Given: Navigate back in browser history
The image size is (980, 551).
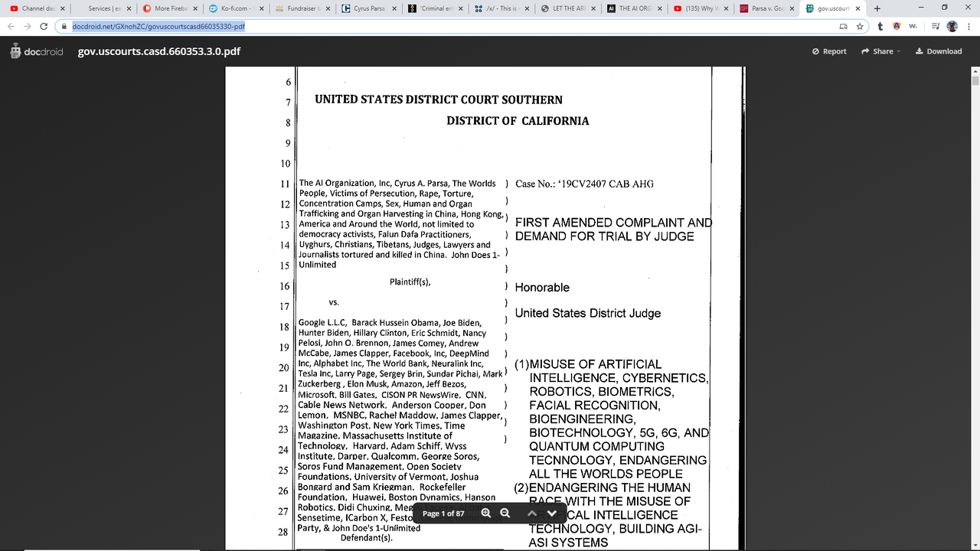Looking at the screenshot, I should (x=11, y=26).
